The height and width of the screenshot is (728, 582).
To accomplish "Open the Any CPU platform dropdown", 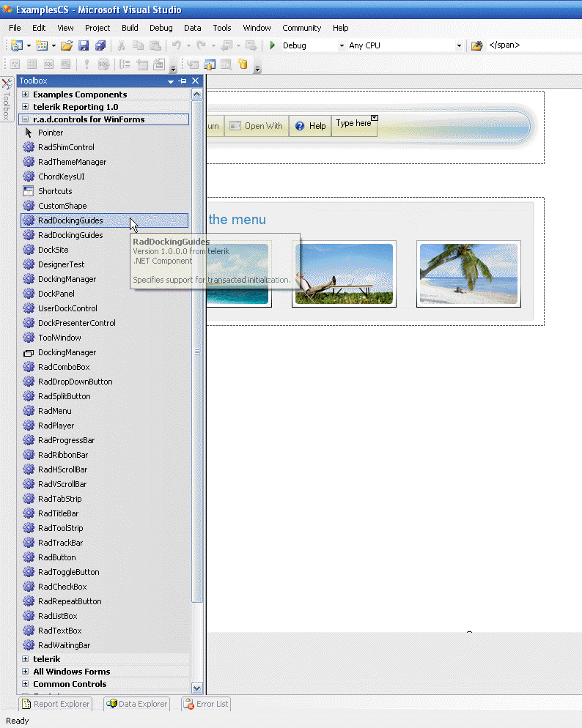I will [x=459, y=45].
